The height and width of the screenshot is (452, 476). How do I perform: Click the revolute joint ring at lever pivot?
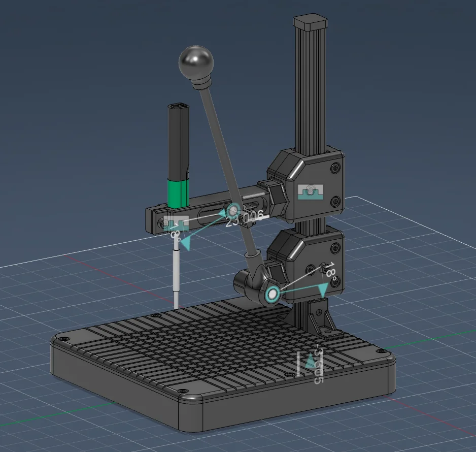point(273,294)
